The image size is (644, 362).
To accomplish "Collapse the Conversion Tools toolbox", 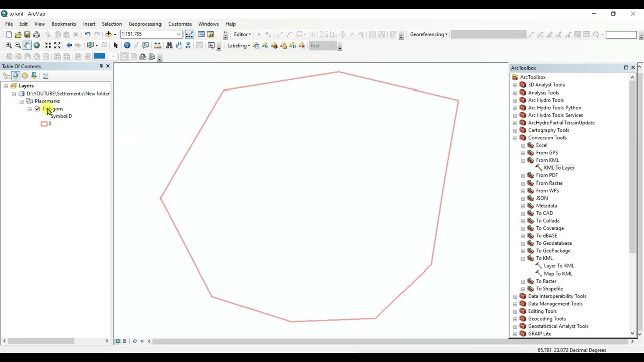I will pyautogui.click(x=515, y=138).
